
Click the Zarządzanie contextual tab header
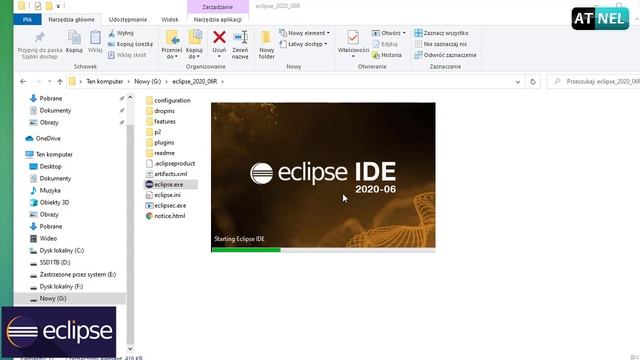(218, 7)
